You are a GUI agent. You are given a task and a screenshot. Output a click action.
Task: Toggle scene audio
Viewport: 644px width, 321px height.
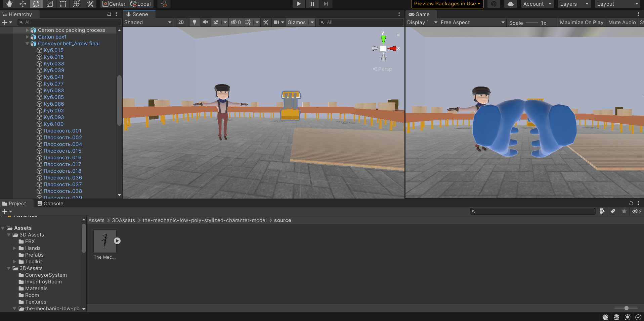tap(205, 22)
